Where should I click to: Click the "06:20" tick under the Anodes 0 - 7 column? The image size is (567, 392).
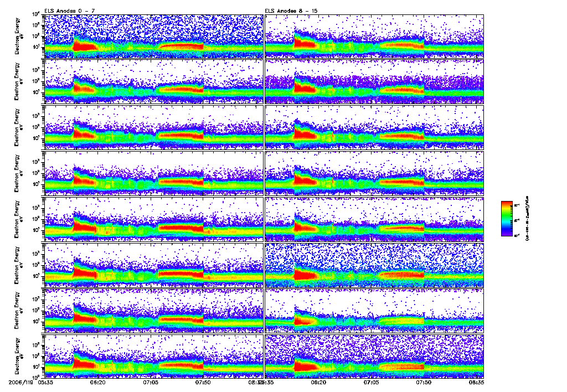97,382
